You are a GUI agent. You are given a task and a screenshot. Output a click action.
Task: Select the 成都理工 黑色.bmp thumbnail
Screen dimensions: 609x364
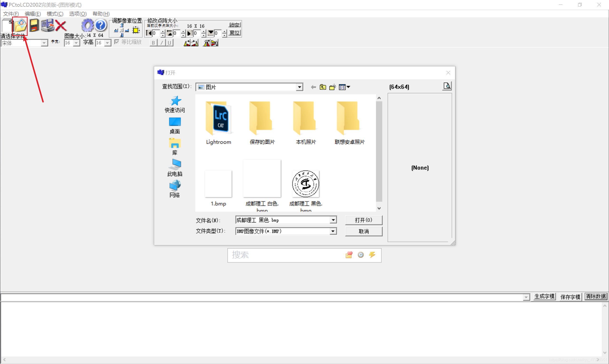(x=305, y=184)
